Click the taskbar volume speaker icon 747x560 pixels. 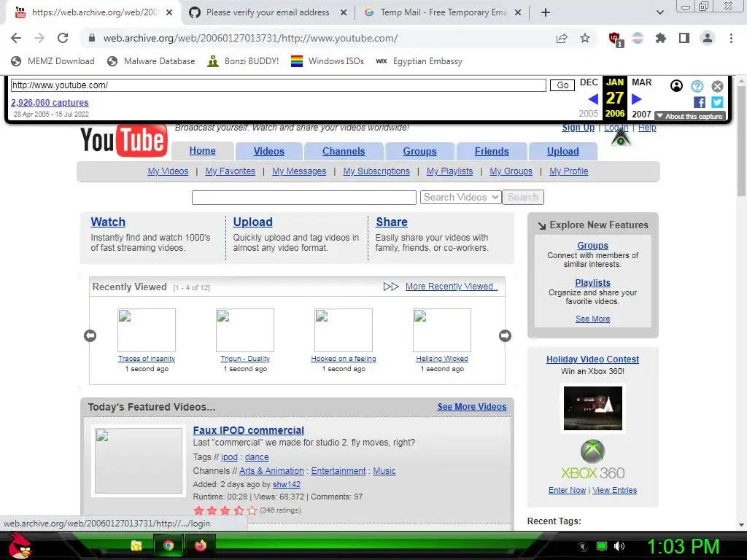[619, 546]
